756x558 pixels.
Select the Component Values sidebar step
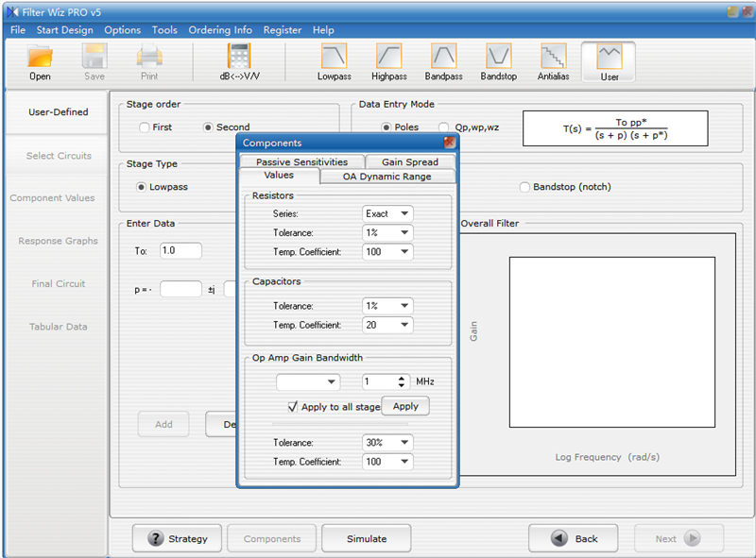pos(52,198)
